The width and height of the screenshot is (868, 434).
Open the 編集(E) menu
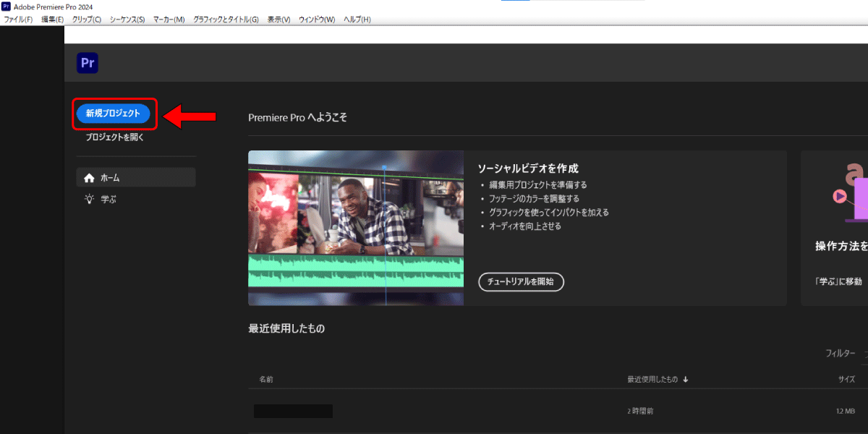pos(53,19)
